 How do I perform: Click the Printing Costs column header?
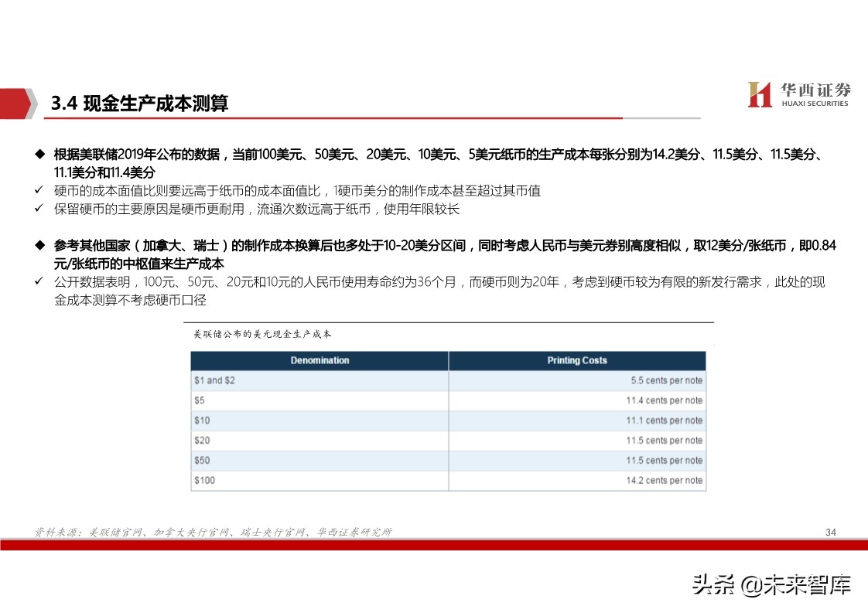point(576,360)
